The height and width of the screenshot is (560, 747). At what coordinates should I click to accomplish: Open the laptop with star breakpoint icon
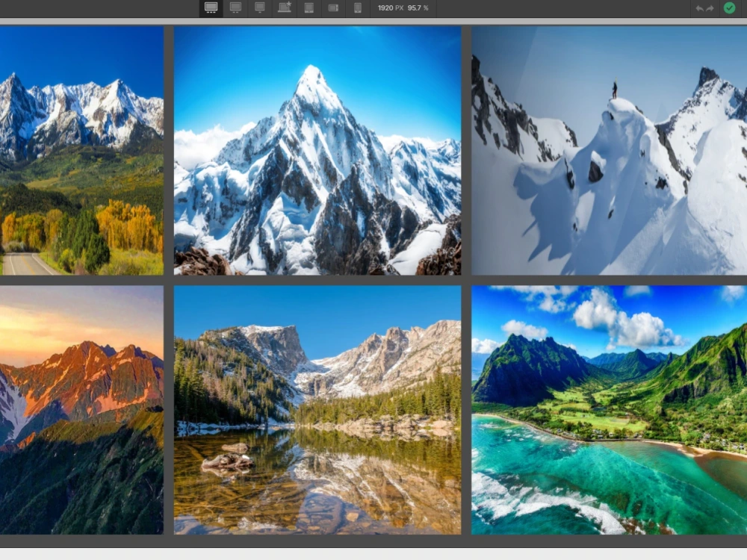point(285,8)
